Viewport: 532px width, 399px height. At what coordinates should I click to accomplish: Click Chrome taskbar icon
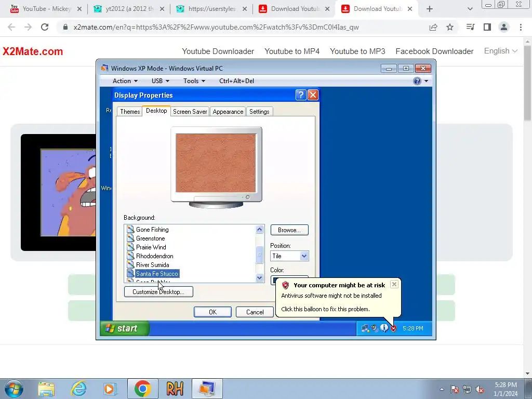click(142, 389)
